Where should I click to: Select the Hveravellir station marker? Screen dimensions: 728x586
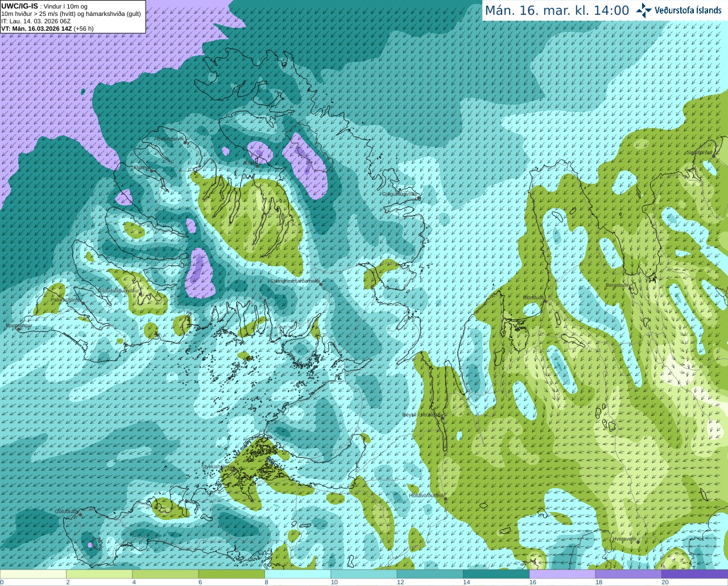point(639,542)
